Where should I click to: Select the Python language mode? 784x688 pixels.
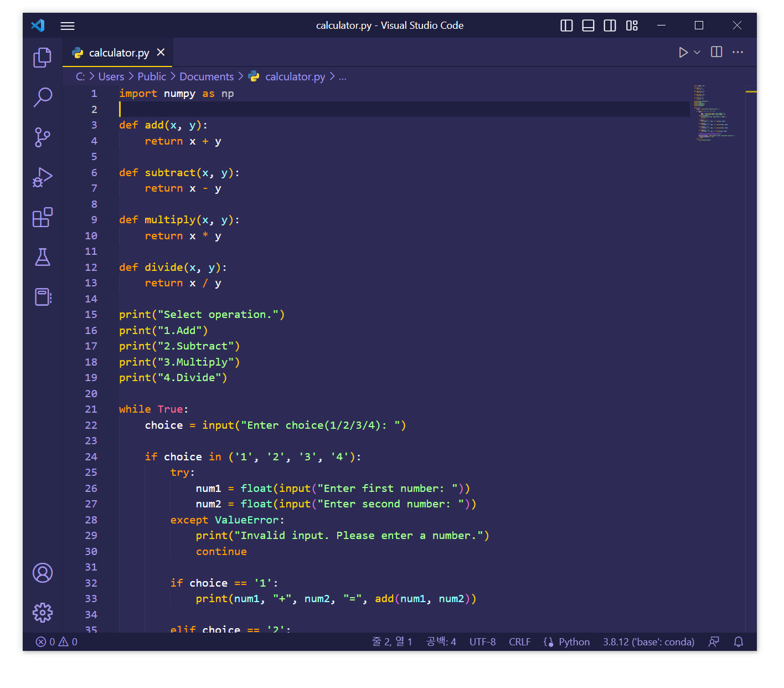[x=574, y=641]
